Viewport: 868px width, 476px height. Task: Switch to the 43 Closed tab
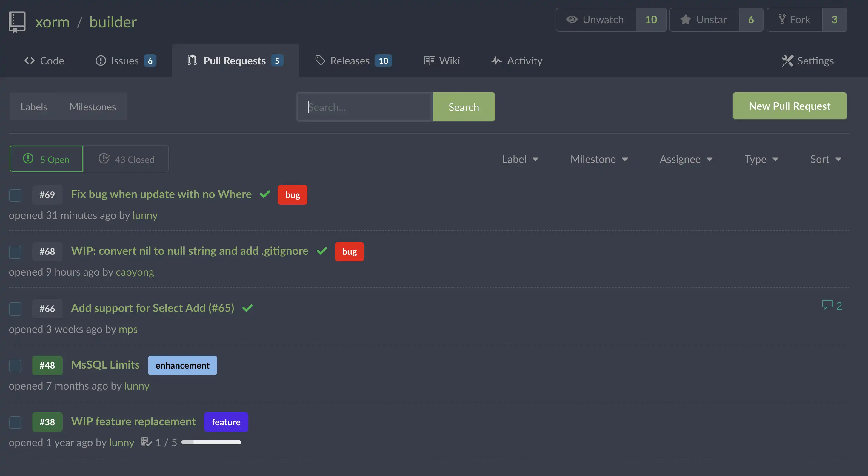[126, 158]
